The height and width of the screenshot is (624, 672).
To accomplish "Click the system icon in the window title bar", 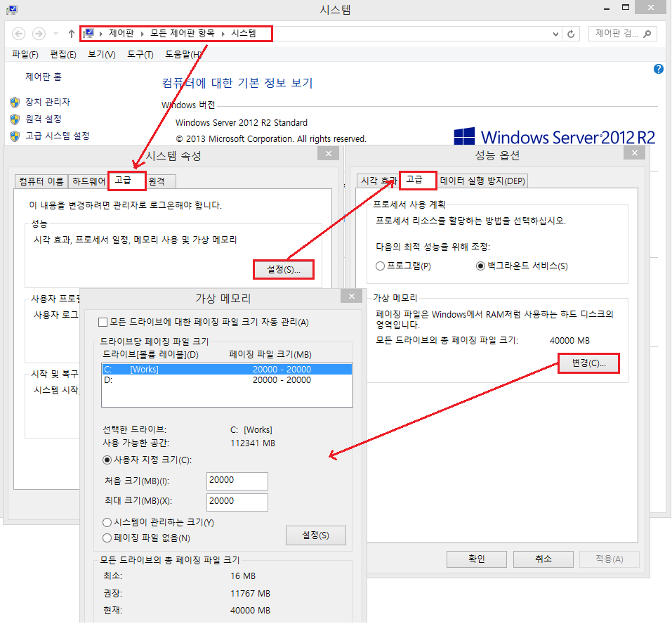I will (12, 9).
